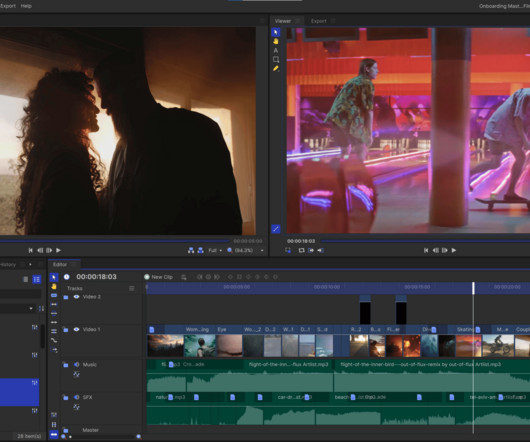Play the Viewer timeline preview
Viewport: 530px width, 442px height.
point(454,250)
